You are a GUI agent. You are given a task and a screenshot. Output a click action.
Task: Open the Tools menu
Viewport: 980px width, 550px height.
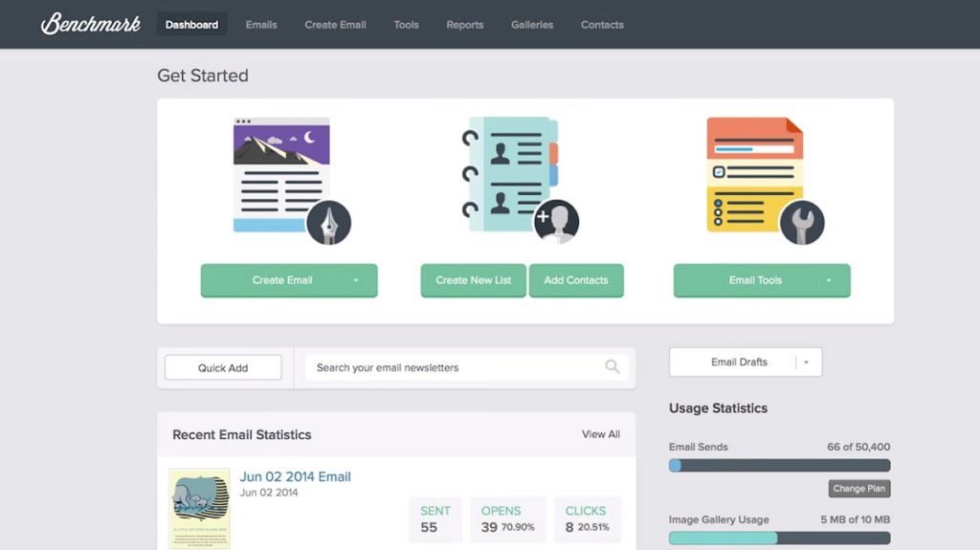pos(406,24)
